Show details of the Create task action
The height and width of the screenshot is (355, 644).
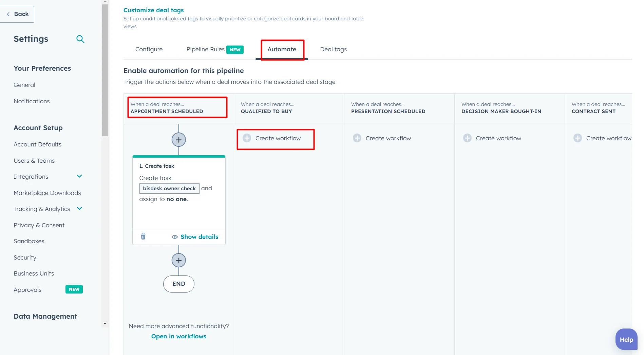[x=195, y=237]
